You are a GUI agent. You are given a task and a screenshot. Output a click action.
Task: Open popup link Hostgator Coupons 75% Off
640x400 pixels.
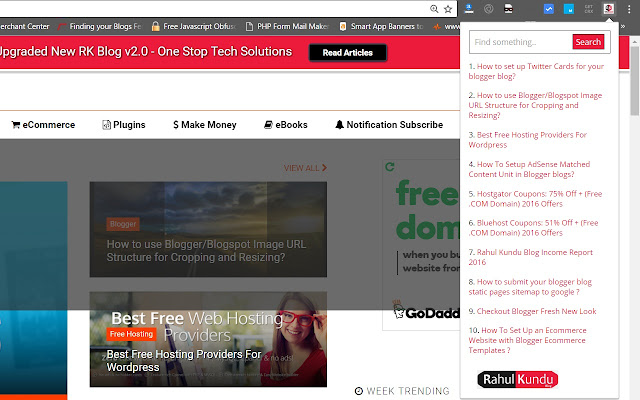point(535,198)
